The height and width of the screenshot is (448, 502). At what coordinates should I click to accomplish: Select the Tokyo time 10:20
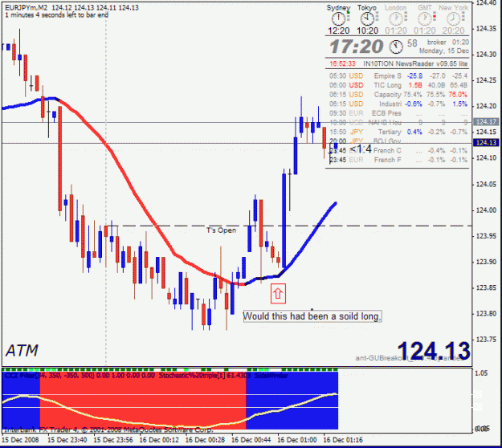click(x=367, y=31)
